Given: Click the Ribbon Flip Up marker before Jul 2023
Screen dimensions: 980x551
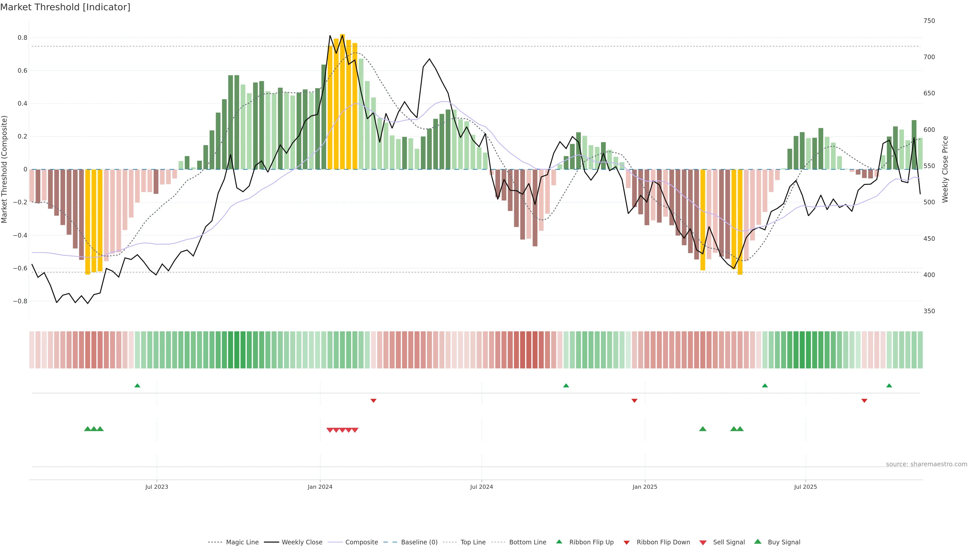Looking at the screenshot, I should [137, 386].
